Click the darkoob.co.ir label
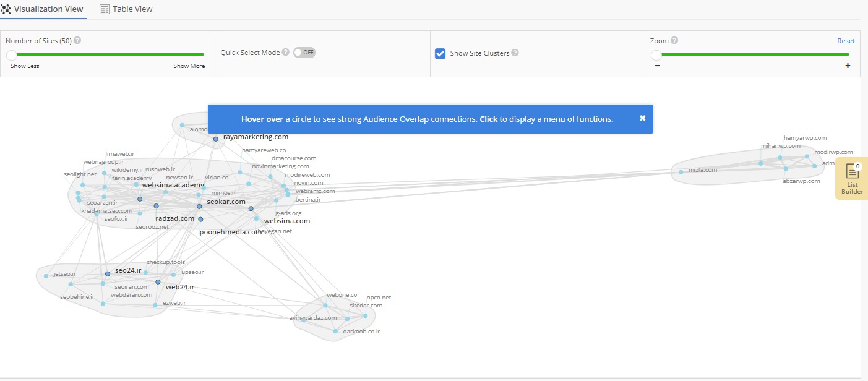 361,332
